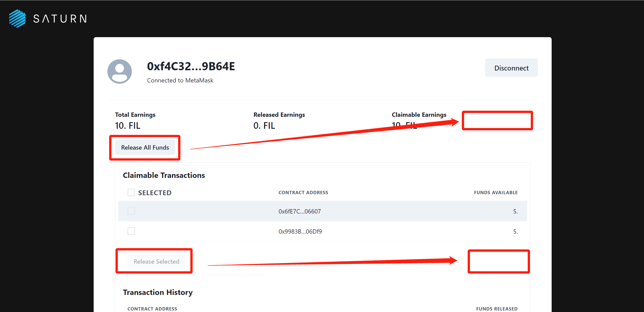Select the contract address 0x9983B...06Df9
The image size is (644, 312).
coord(300,231)
